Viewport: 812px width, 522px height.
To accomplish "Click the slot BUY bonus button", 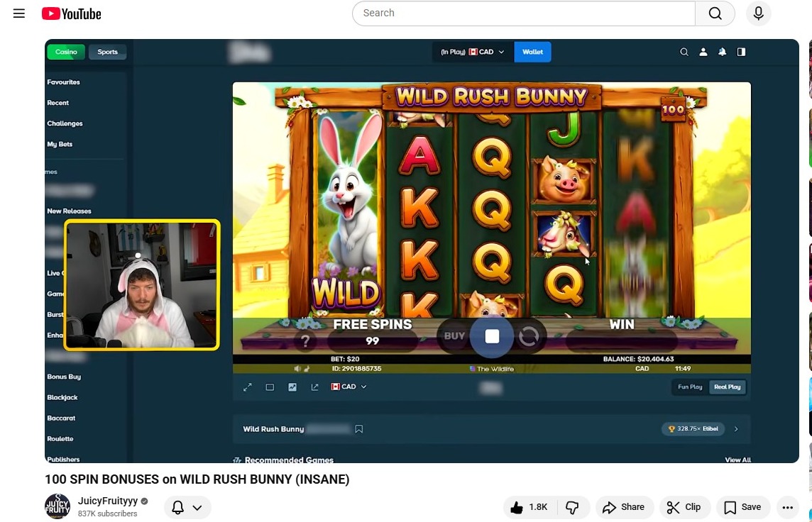I will pyautogui.click(x=454, y=335).
